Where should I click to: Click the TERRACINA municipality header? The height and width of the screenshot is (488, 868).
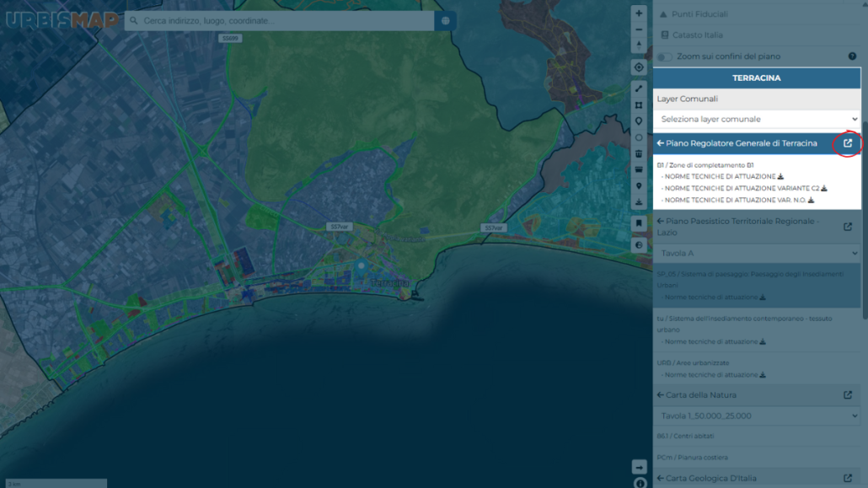[757, 78]
